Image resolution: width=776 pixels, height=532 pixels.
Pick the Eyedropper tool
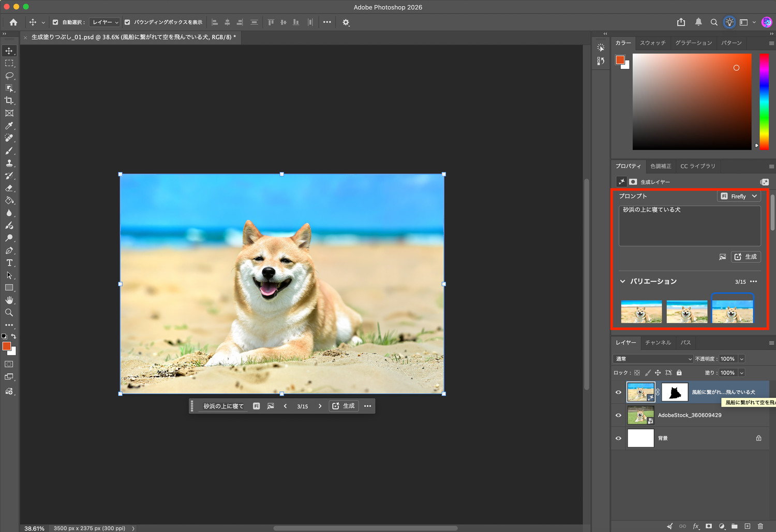[9, 126]
